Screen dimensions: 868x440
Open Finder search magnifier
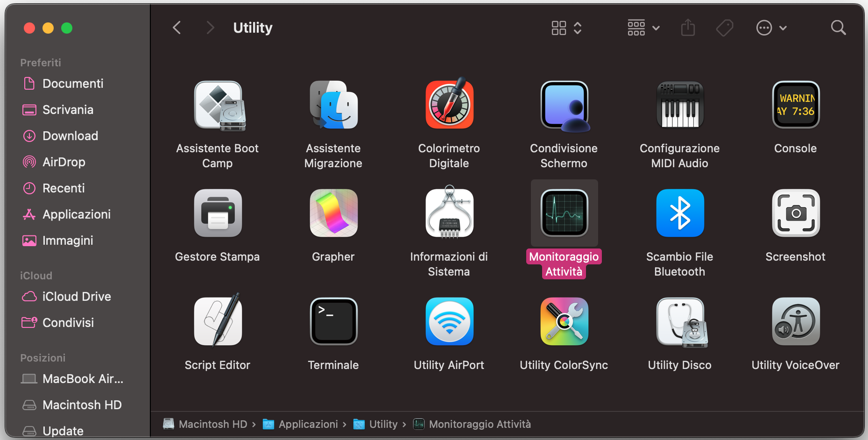(839, 28)
